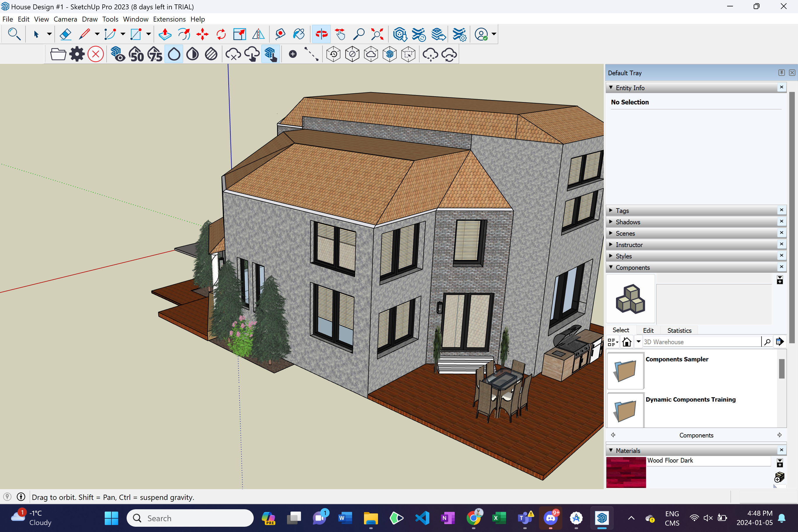Select the Push/Pull tool
This screenshot has height=532, width=798.
tap(165, 34)
